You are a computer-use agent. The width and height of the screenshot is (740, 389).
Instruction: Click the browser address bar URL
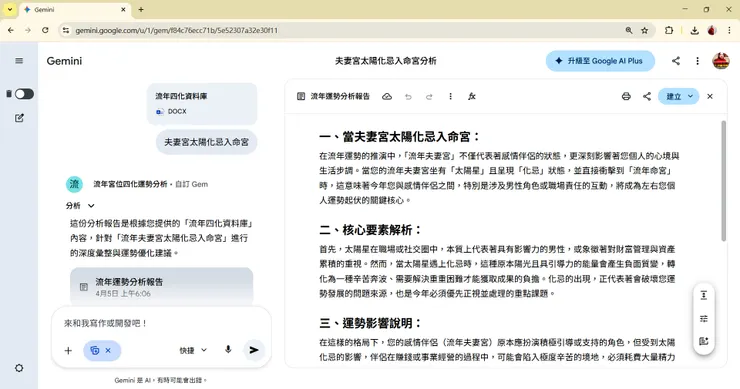click(177, 30)
